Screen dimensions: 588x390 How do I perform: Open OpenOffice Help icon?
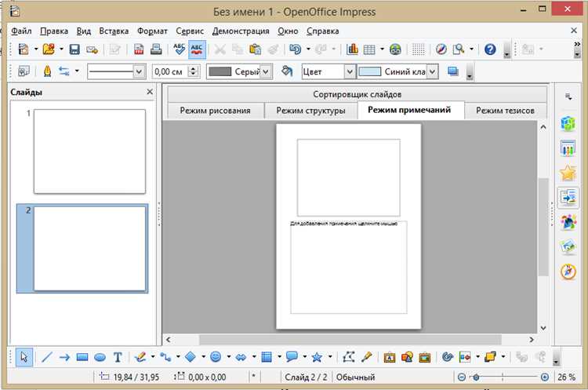point(490,49)
